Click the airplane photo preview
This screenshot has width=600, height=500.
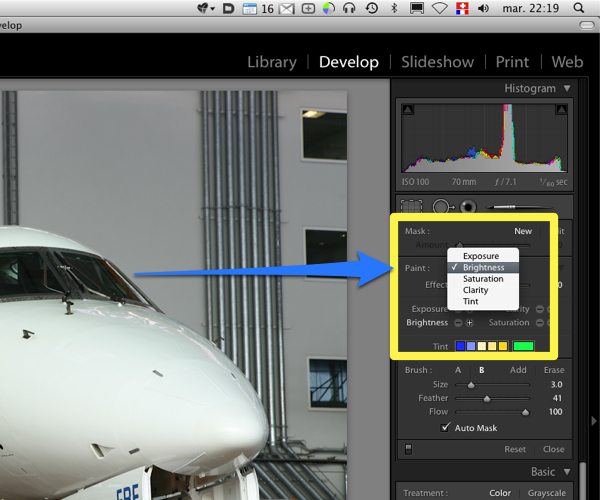pos(173,295)
